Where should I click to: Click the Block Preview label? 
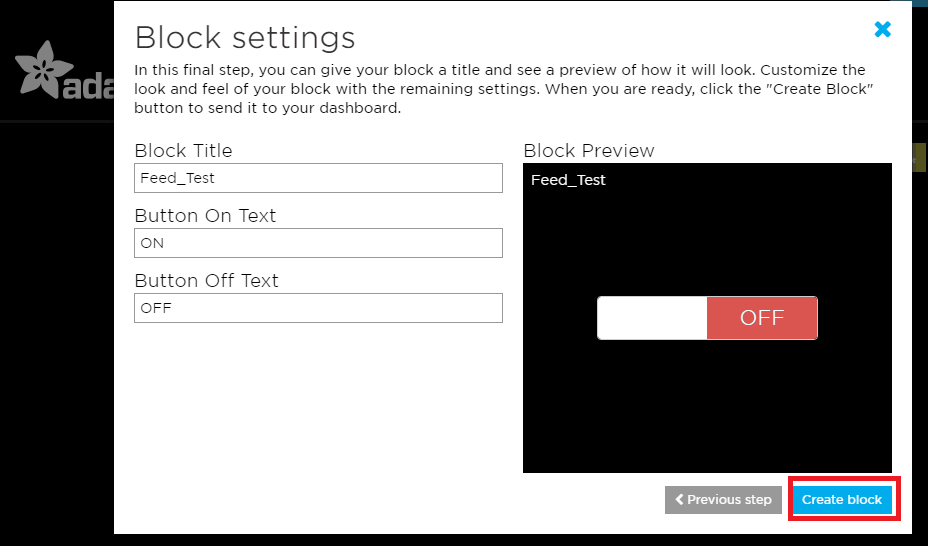588,151
